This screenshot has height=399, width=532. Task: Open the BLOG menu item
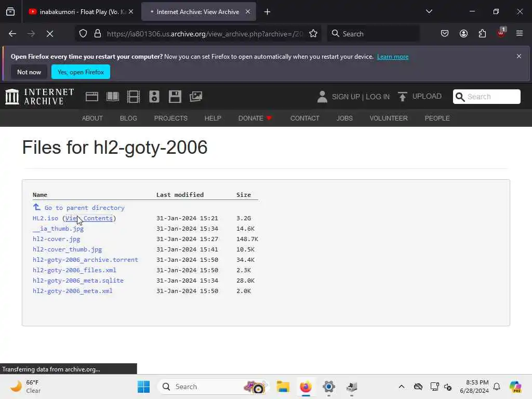click(129, 118)
